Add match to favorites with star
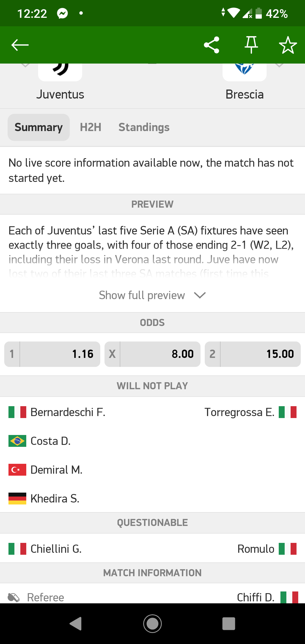 click(288, 45)
